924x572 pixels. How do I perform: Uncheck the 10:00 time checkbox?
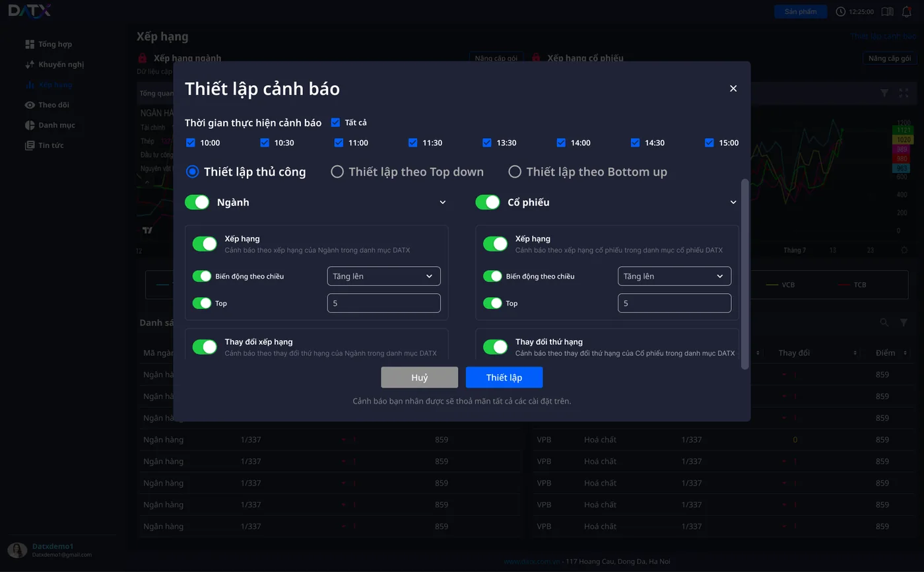(x=191, y=143)
